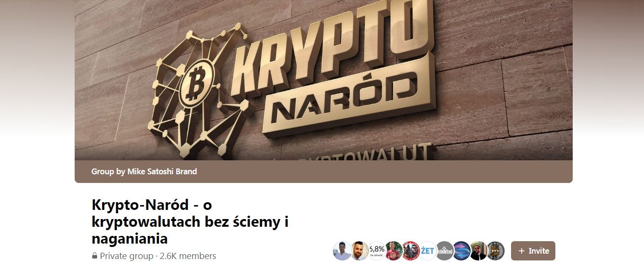Click the padlock Private group icon
Viewport: 644px width, 272px height.
pyautogui.click(x=94, y=256)
